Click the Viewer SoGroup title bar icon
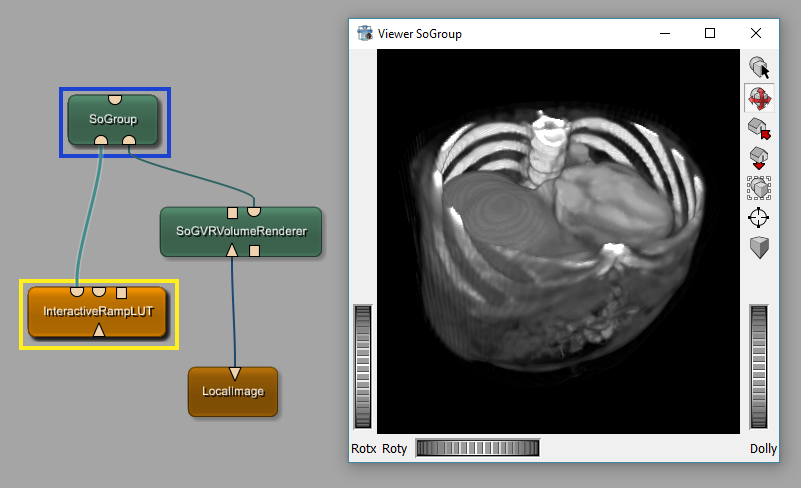Screen dimensions: 801x488 [364, 33]
